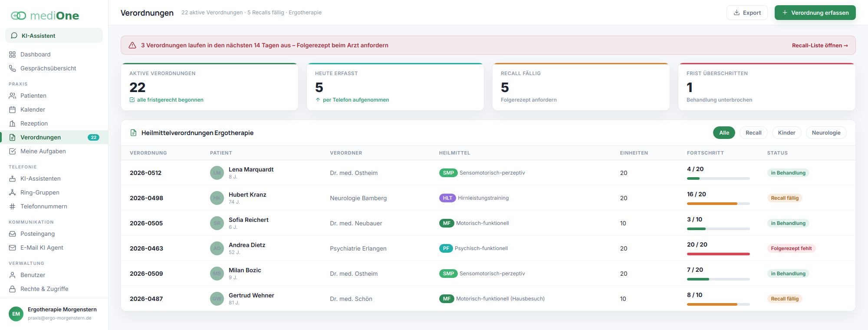Screen dimensions: 868x330
Task: Open the KI-Assistent button
Action: click(x=54, y=36)
